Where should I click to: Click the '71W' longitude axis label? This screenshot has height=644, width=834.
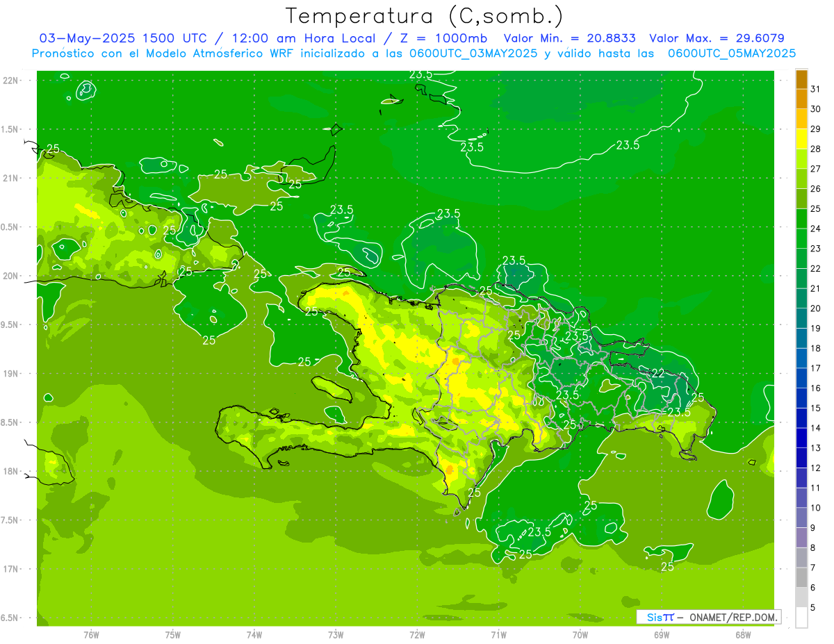pyautogui.click(x=498, y=634)
